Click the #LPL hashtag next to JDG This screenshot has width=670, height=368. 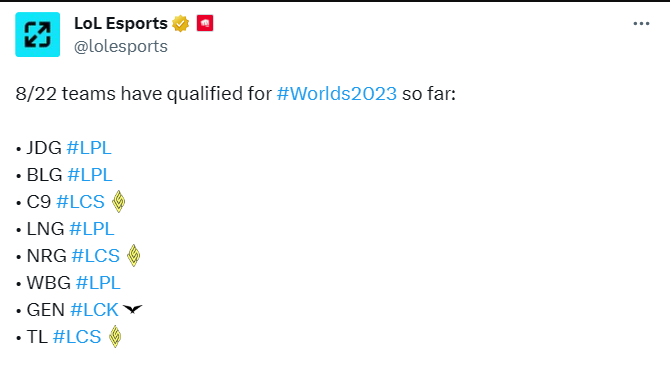click(89, 148)
